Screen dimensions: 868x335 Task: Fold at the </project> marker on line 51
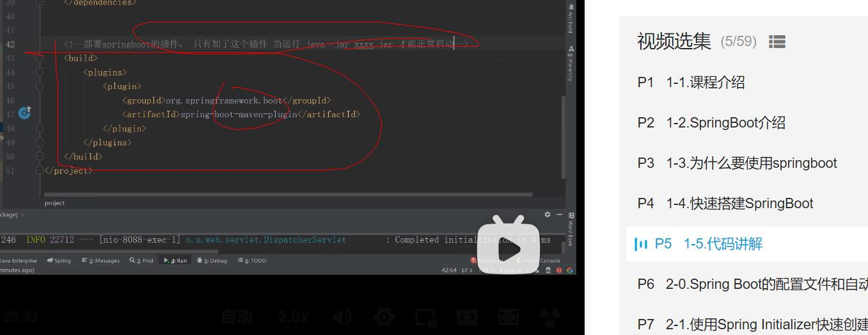[40, 171]
